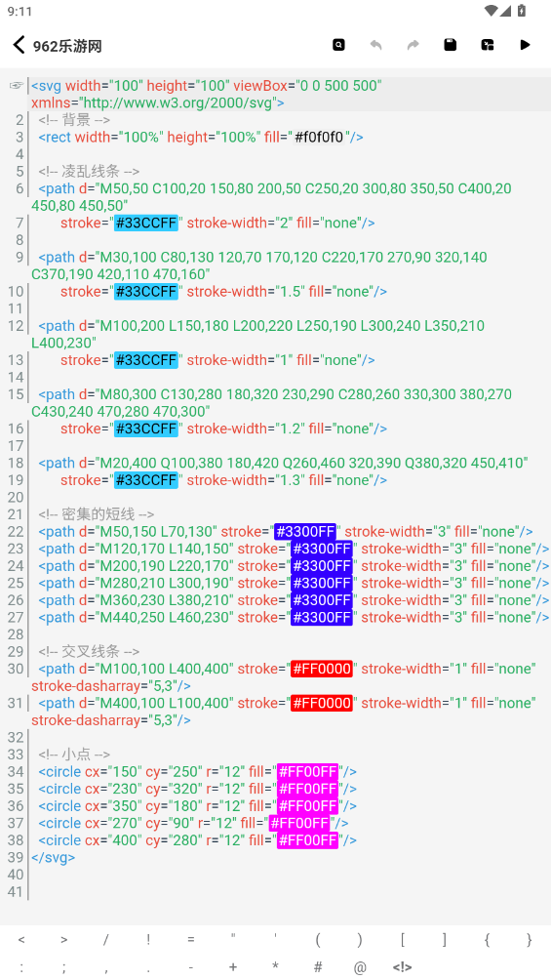Save the file with floppy icon
The height and width of the screenshot is (980, 551).
pos(450,45)
